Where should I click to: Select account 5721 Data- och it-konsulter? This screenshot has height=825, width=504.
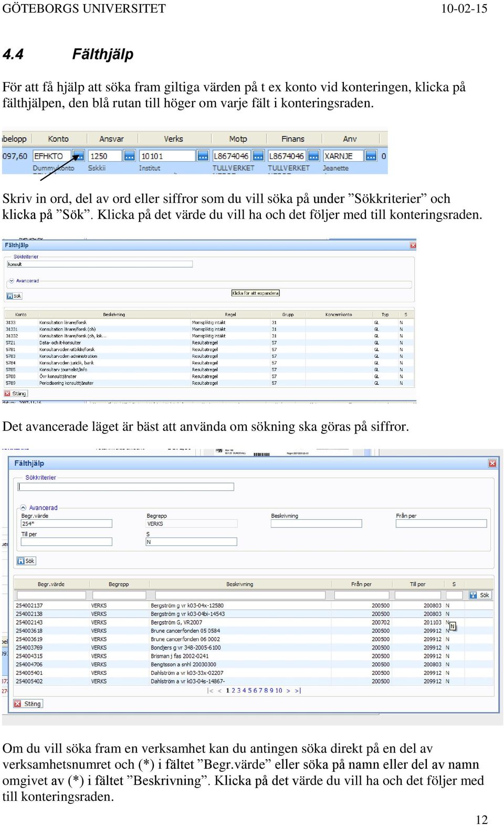(x=209, y=343)
